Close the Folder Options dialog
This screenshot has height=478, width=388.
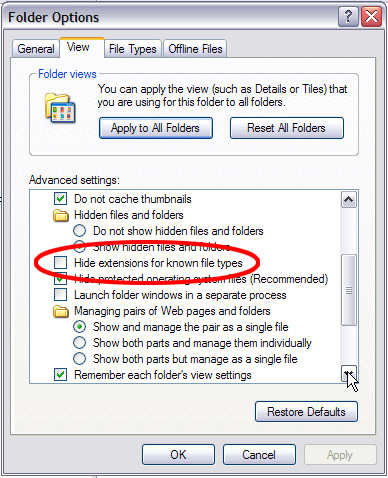tap(371, 16)
